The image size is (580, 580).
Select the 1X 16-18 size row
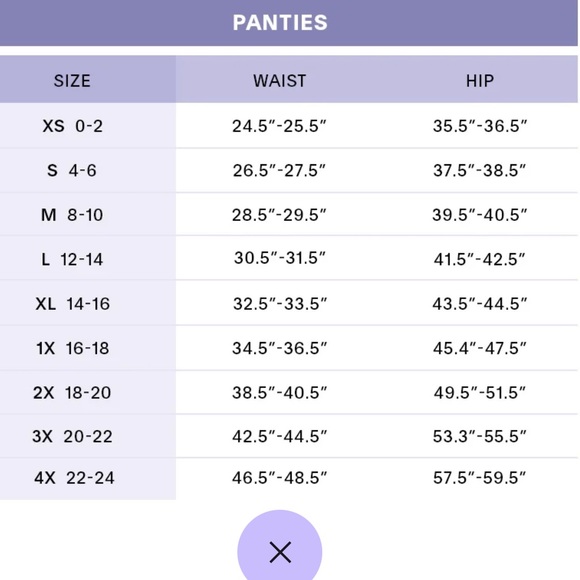[289, 348]
